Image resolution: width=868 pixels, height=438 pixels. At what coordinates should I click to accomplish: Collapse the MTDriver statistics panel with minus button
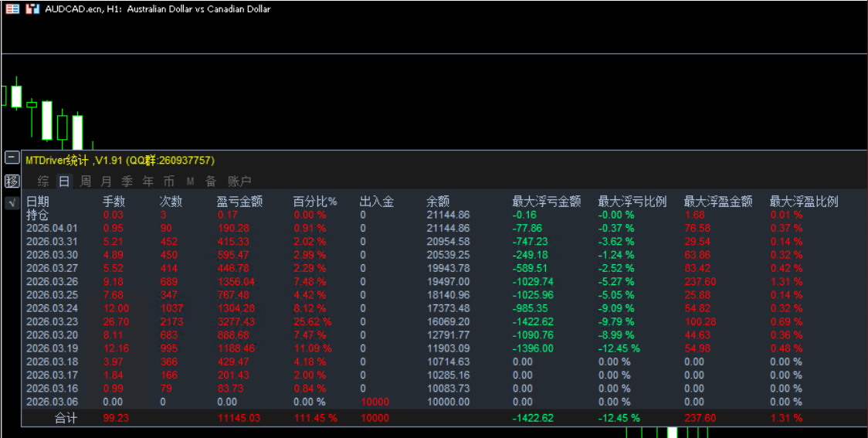12,158
